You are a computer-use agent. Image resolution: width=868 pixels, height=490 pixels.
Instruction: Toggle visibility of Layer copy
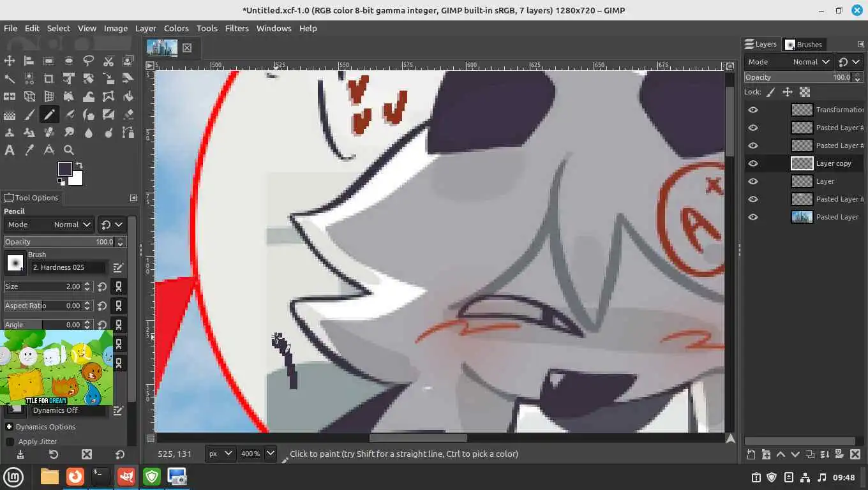click(x=753, y=163)
